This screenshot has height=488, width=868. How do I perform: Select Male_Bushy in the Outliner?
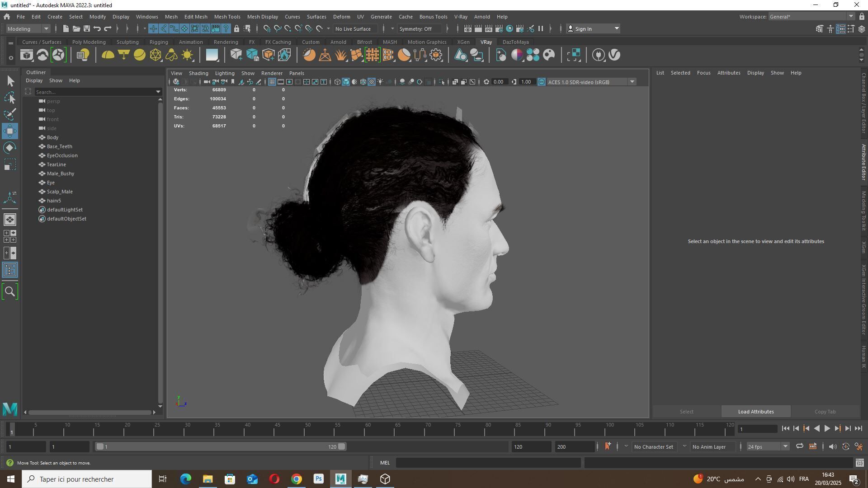[x=61, y=174]
